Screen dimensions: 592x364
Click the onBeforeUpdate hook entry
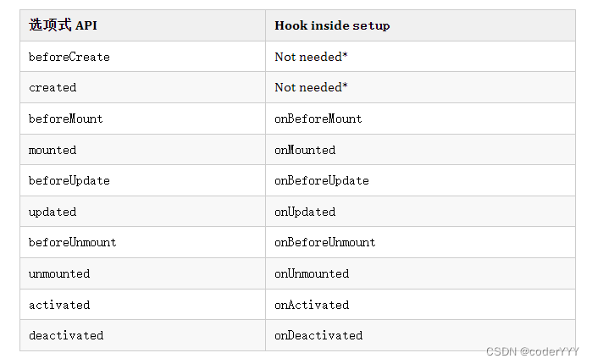click(322, 180)
